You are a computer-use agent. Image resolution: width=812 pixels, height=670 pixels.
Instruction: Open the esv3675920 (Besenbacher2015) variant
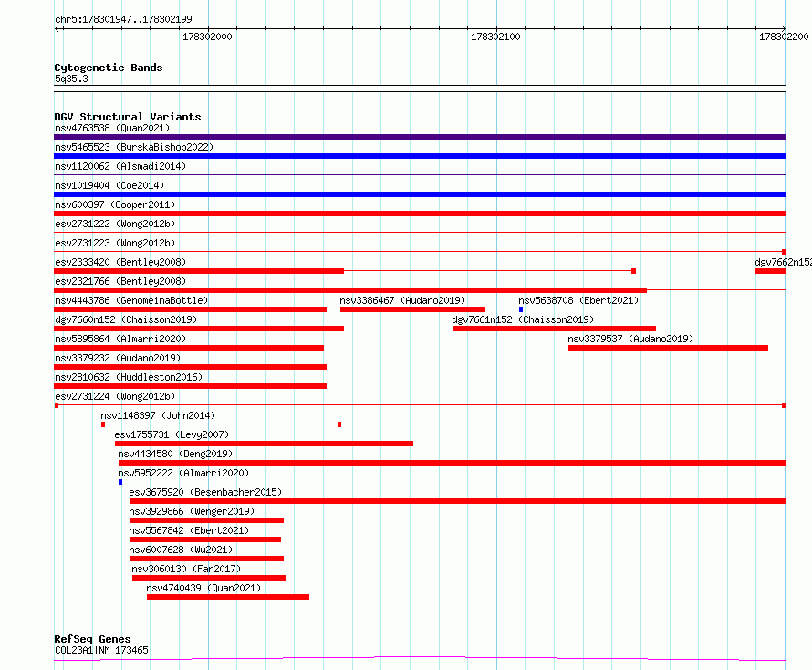pos(205,492)
